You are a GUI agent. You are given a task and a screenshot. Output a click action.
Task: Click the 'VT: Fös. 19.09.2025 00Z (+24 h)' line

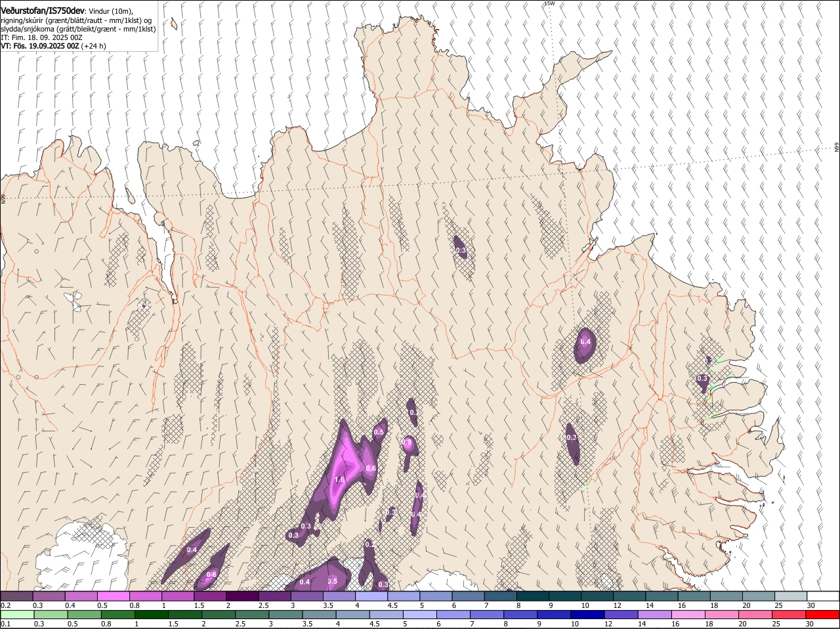54,46
